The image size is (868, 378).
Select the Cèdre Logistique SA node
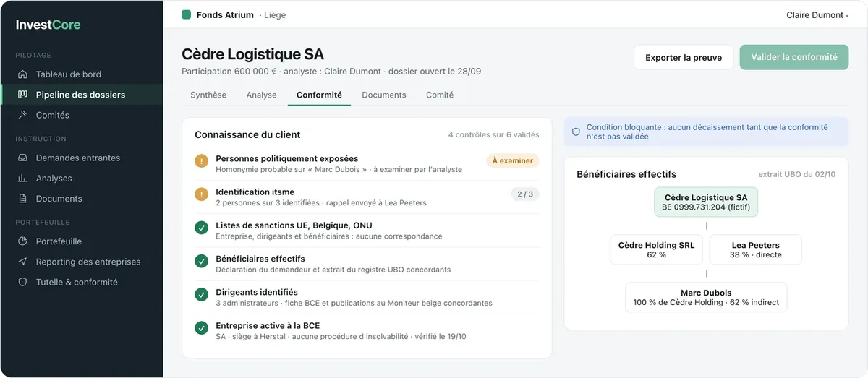click(x=706, y=202)
